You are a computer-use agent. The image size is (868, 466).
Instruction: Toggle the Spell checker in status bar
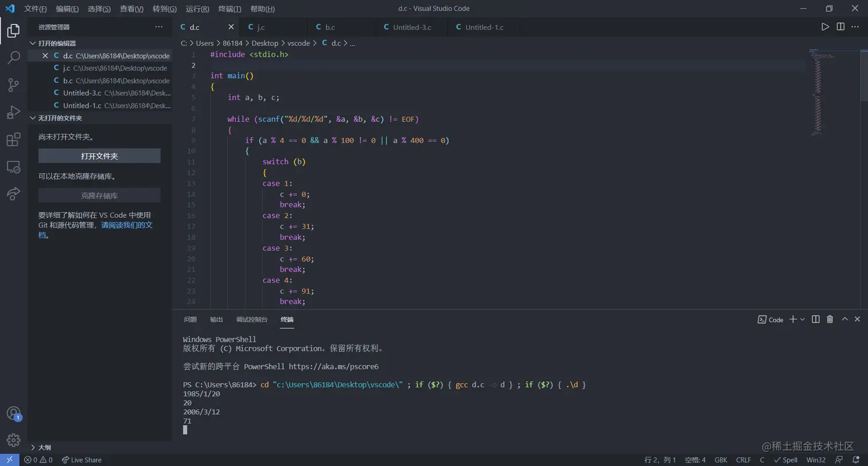point(786,460)
